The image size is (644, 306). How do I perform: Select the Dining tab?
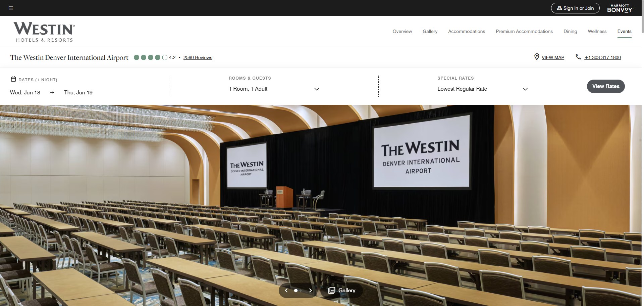tap(570, 31)
